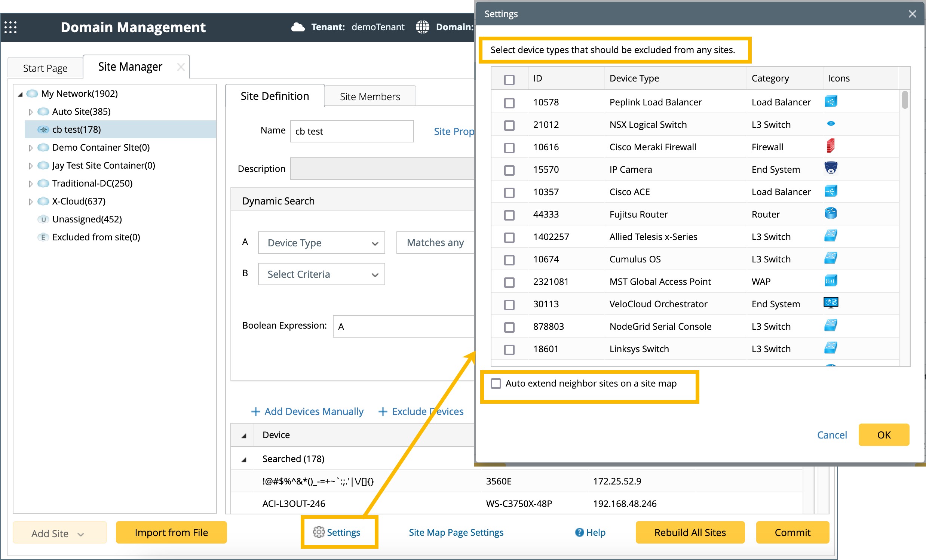Close the Site Manager tab with its X
Viewport: 926px width, 560px height.
(x=181, y=67)
